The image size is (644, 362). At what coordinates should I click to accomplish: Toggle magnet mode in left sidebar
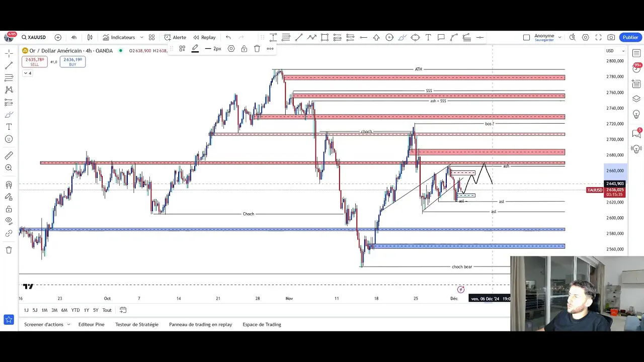click(x=9, y=185)
